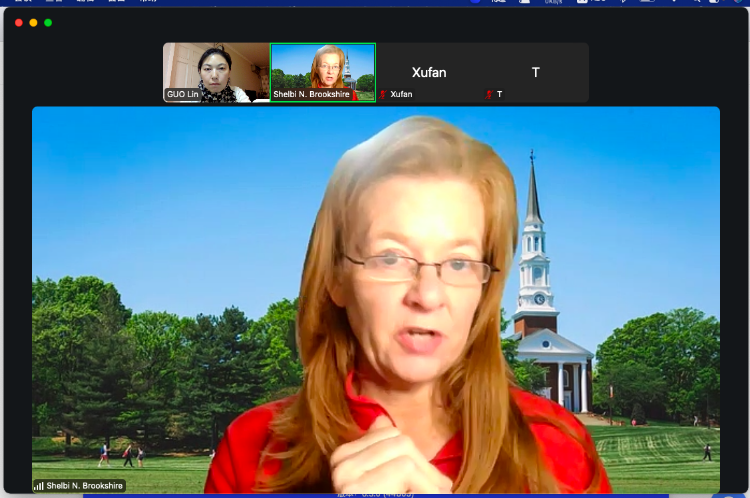Select the T participant tile
The height and width of the screenshot is (498, 750).
pyautogui.click(x=535, y=72)
